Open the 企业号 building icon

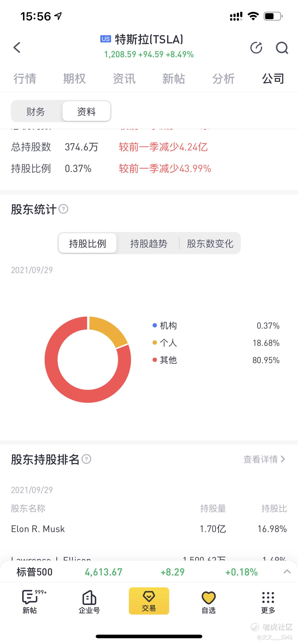[x=89, y=597]
